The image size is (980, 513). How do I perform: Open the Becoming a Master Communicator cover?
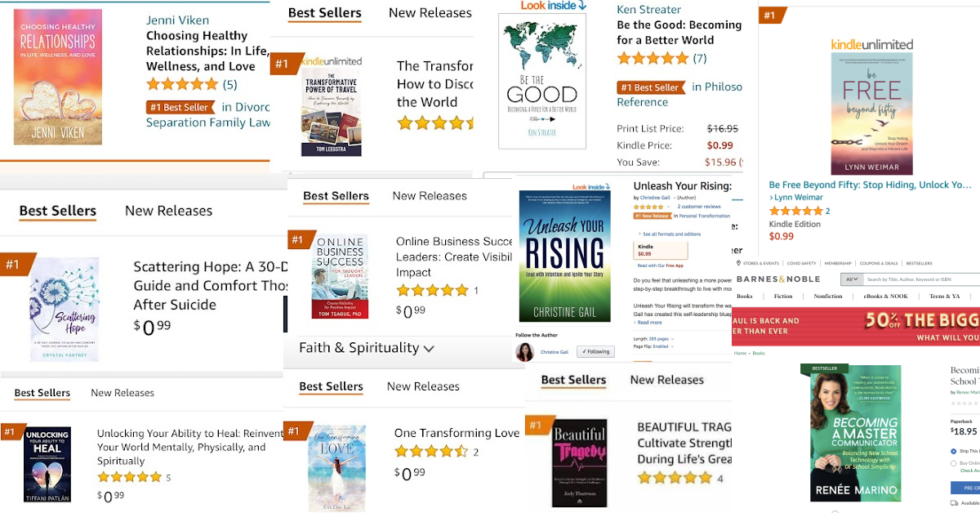[x=855, y=433]
